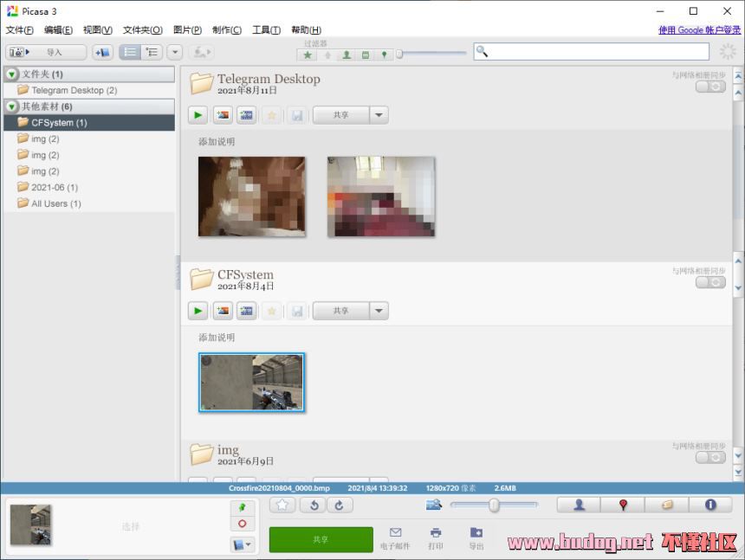745x560 pixels.
Task: Collapse the 文件夹 section in the sidebar
Action: 12,74
